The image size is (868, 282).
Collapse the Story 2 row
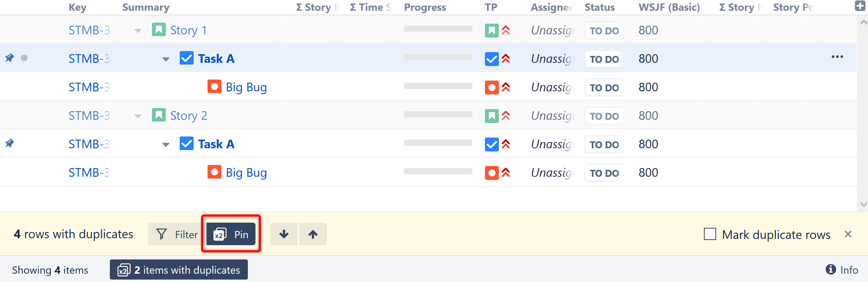(x=138, y=116)
